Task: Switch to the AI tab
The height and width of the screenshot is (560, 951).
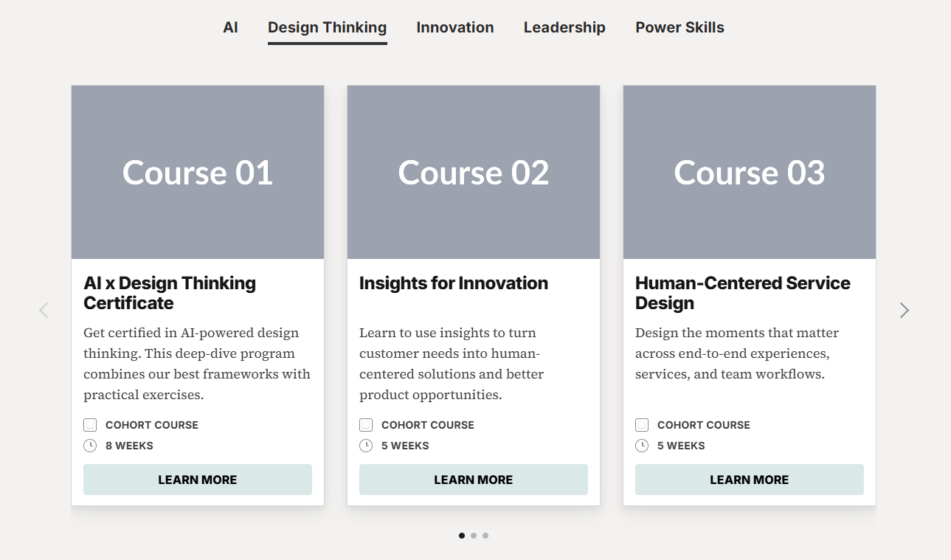Action: pyautogui.click(x=230, y=28)
